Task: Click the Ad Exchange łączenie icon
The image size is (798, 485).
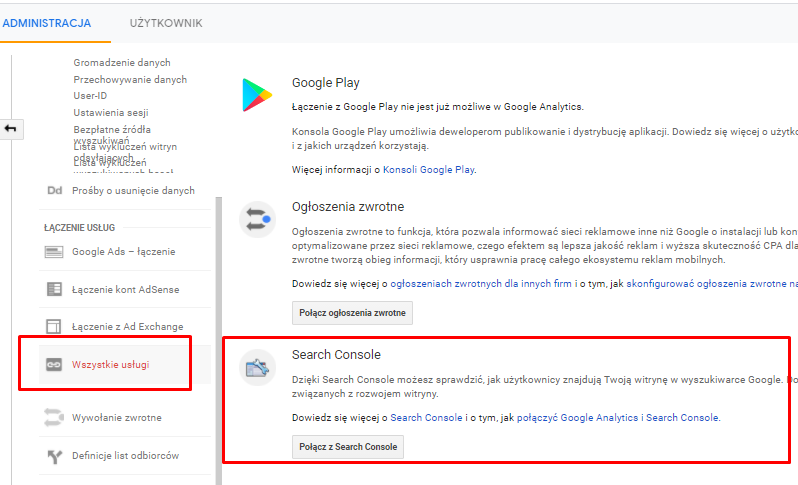Action: (x=54, y=326)
